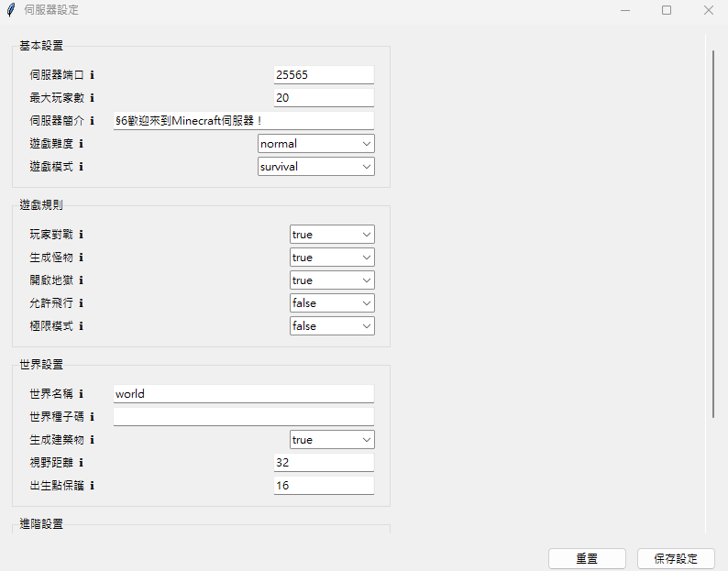728x571 pixels.
Task: Open the 生成建築物 dropdown
Action: pyautogui.click(x=331, y=440)
